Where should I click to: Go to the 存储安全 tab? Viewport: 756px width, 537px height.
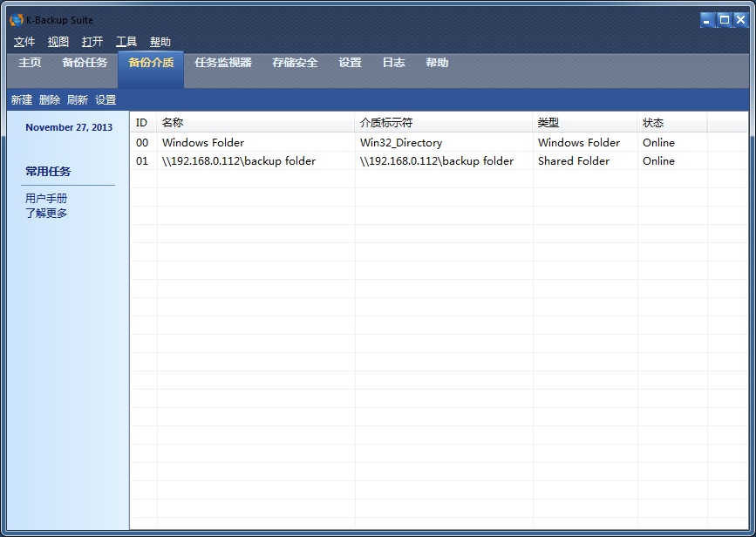295,63
